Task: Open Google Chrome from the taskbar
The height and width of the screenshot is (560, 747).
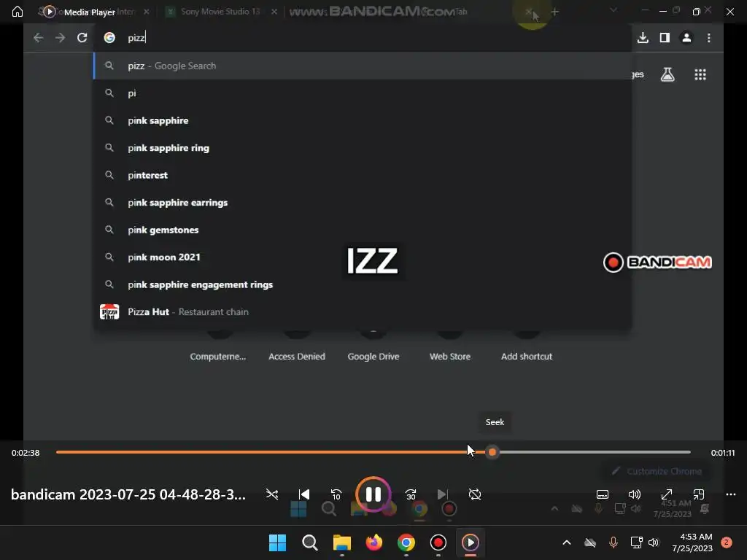Action: tap(406, 542)
